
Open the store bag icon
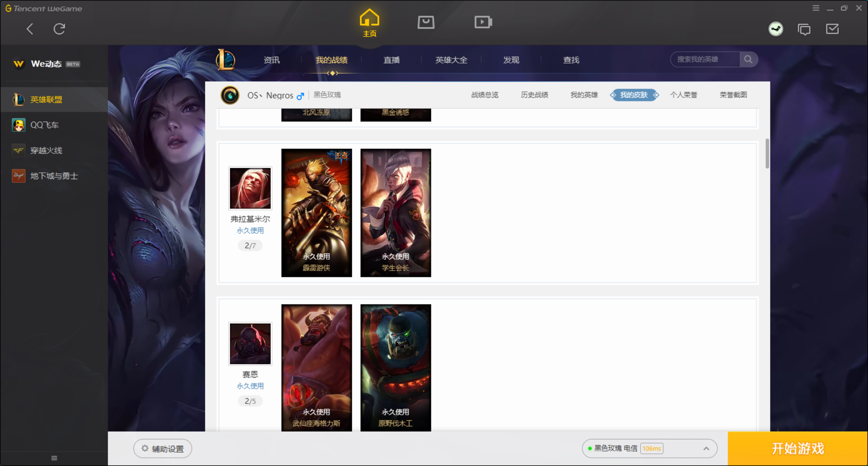click(426, 22)
